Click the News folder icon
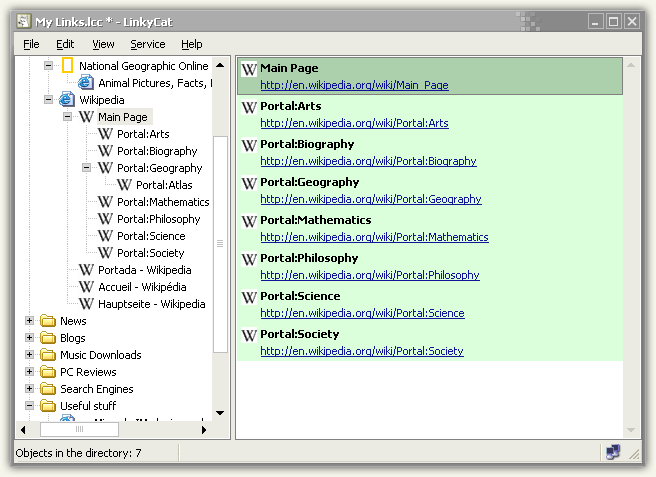The image size is (656, 477). coord(48,321)
